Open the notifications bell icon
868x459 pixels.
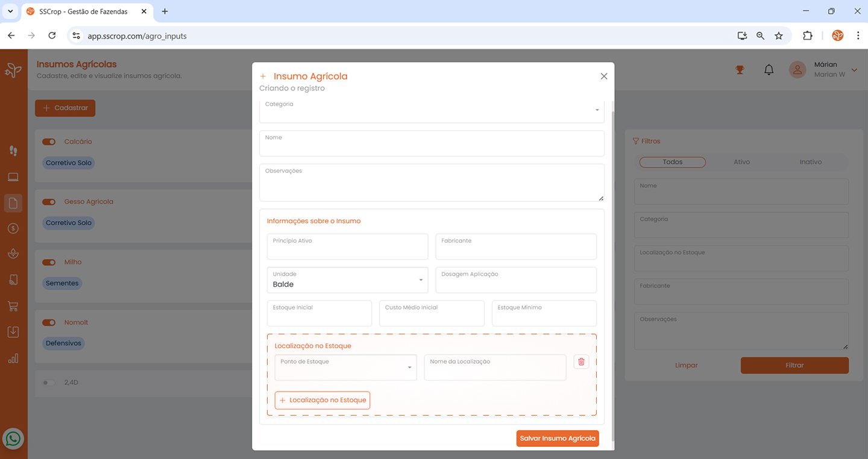(x=769, y=70)
